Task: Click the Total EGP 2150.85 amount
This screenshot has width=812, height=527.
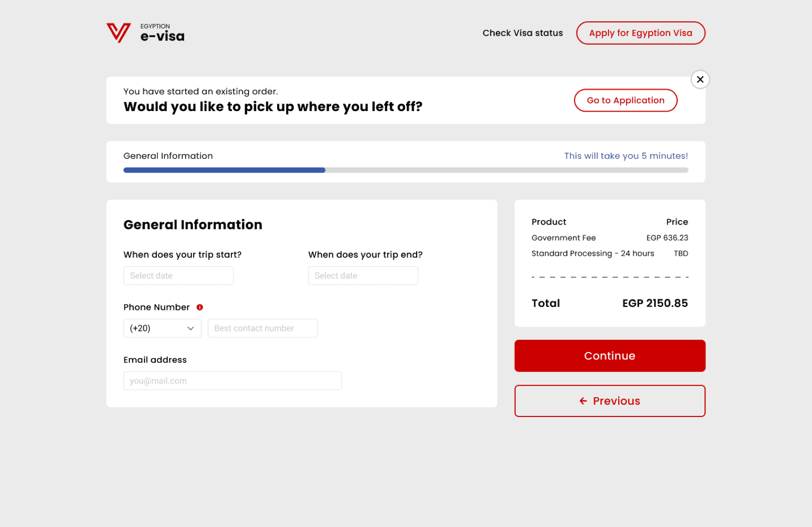Action: point(655,303)
